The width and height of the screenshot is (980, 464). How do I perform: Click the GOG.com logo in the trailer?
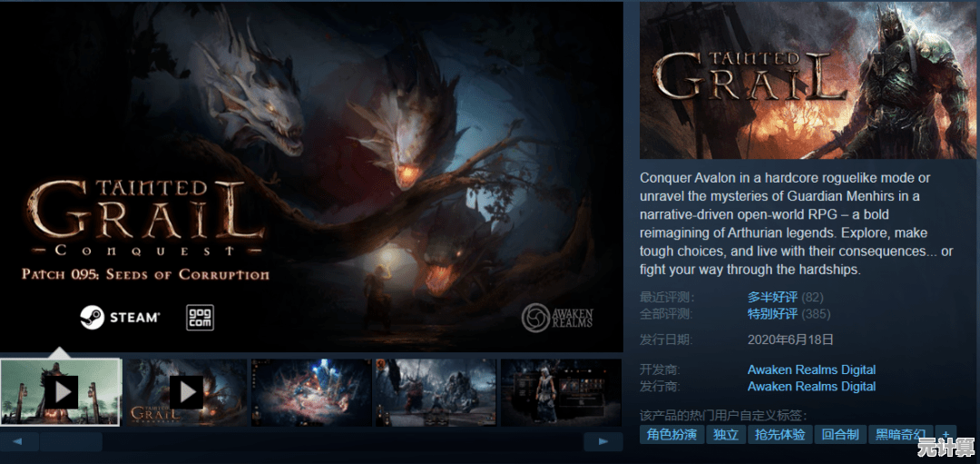coord(200,318)
